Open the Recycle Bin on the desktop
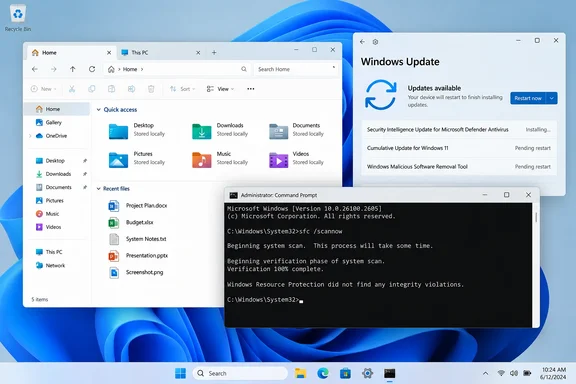This screenshot has height=384, width=576. point(18,18)
